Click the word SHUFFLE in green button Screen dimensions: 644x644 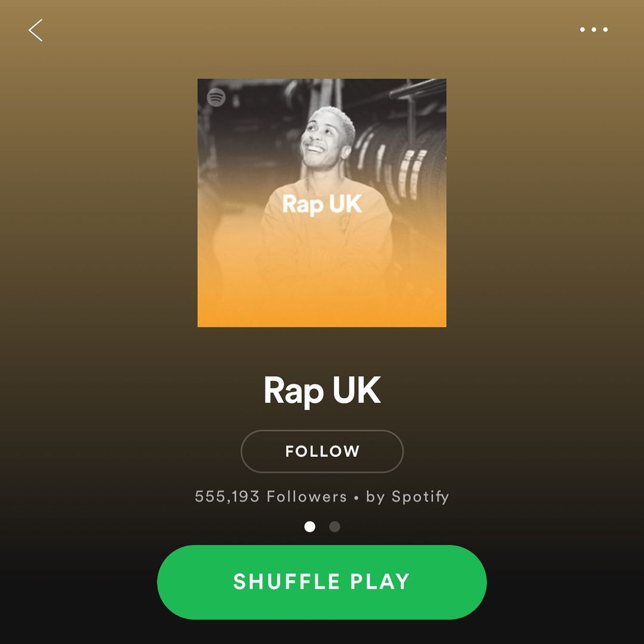[x=287, y=581]
